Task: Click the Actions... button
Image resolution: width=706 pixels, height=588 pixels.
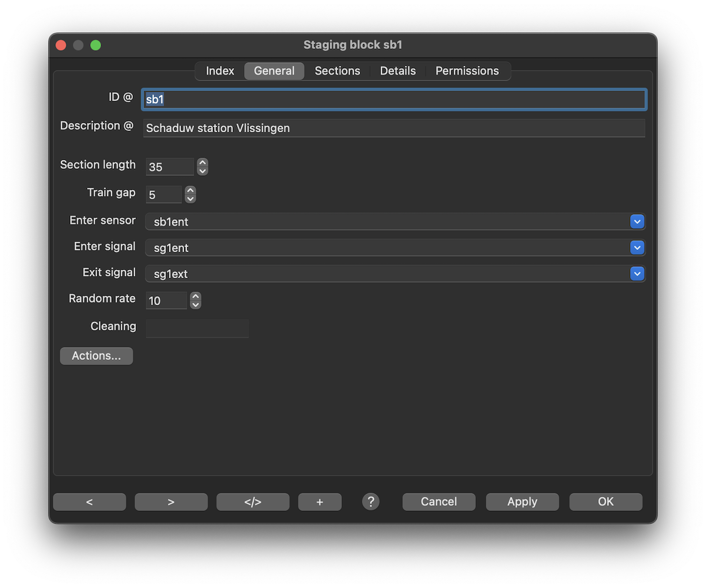Action: [96, 356]
